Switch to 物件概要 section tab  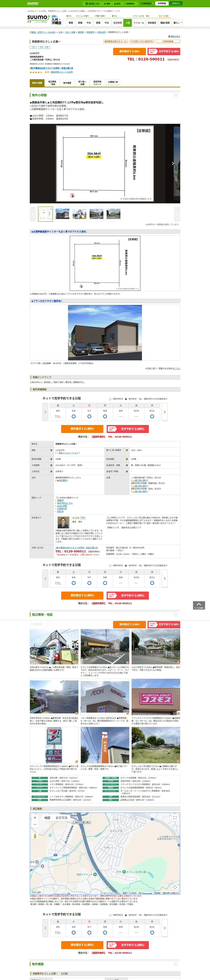click(67, 83)
